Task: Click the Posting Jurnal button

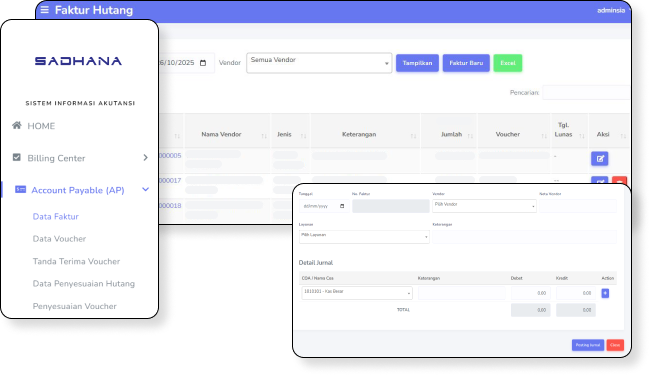Action: 588,345
